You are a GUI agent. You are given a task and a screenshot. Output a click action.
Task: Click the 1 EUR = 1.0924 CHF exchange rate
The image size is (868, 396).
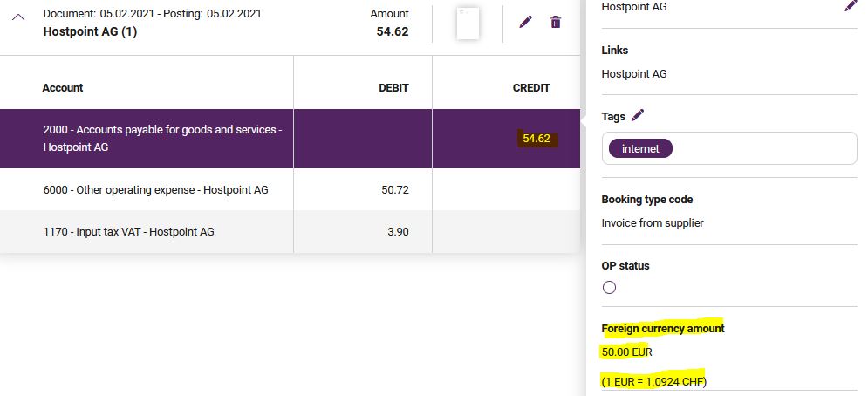pyautogui.click(x=653, y=381)
